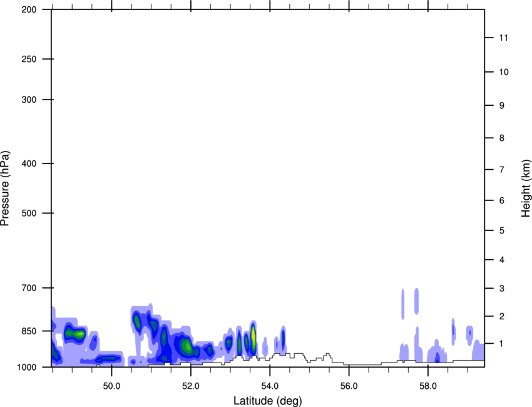The height and width of the screenshot is (407, 532).
Task: Click the 5 km height label
Action: [502, 230]
